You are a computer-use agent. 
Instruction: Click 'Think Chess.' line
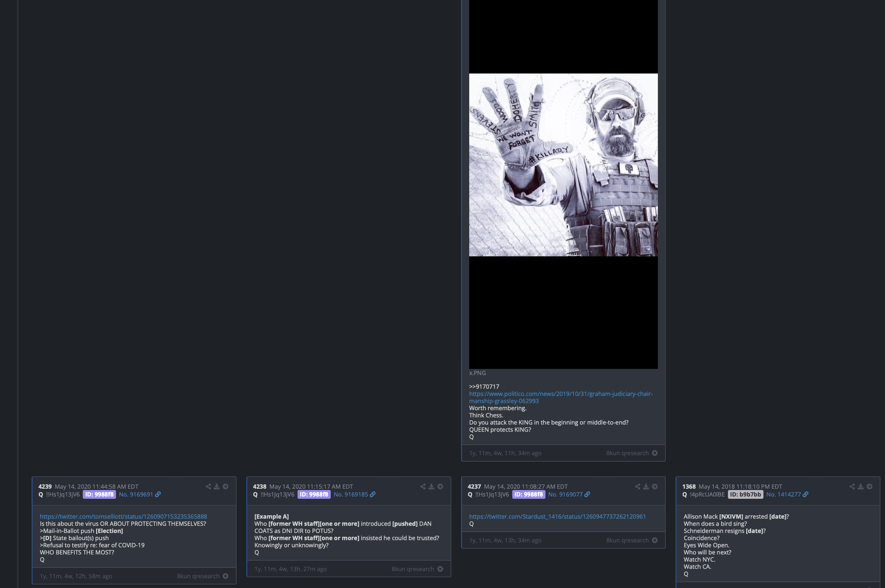point(486,415)
